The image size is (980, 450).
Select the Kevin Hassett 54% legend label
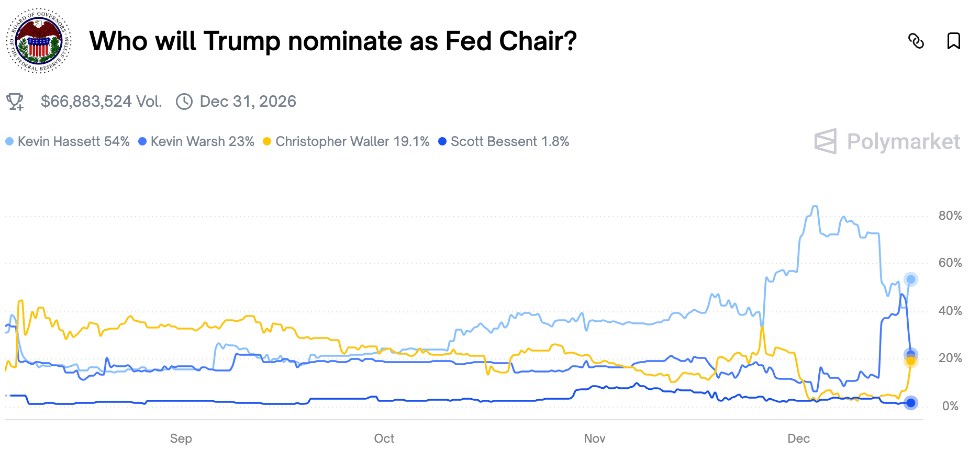point(73,141)
